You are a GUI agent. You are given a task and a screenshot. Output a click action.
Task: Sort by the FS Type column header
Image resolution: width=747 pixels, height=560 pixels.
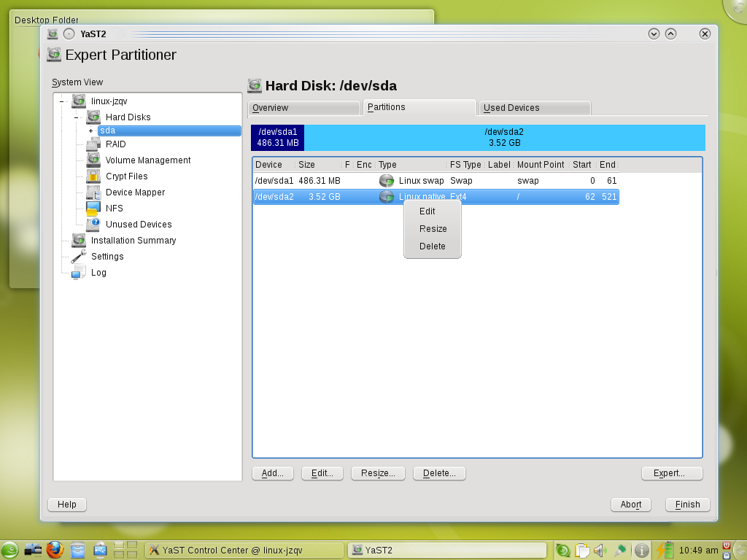coord(466,165)
